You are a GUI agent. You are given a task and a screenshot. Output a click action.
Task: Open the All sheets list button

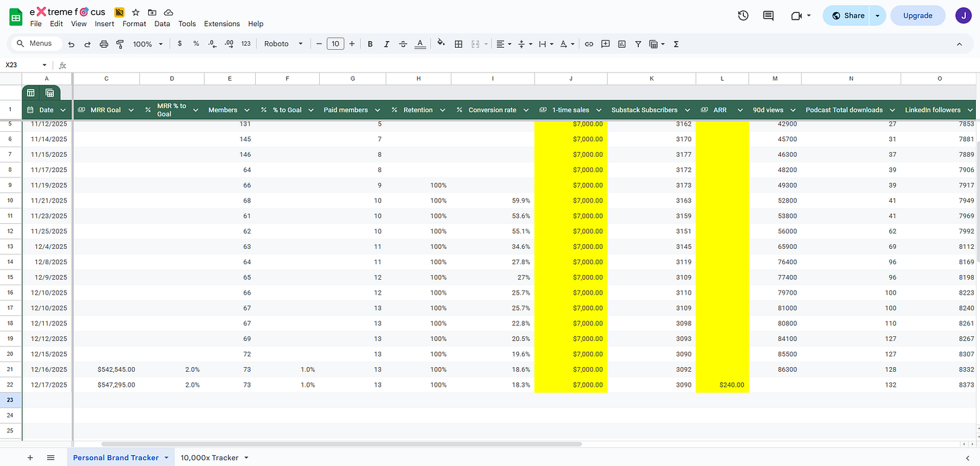click(50, 457)
